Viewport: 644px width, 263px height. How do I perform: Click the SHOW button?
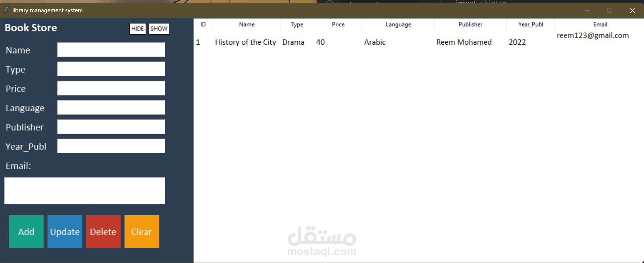point(159,28)
